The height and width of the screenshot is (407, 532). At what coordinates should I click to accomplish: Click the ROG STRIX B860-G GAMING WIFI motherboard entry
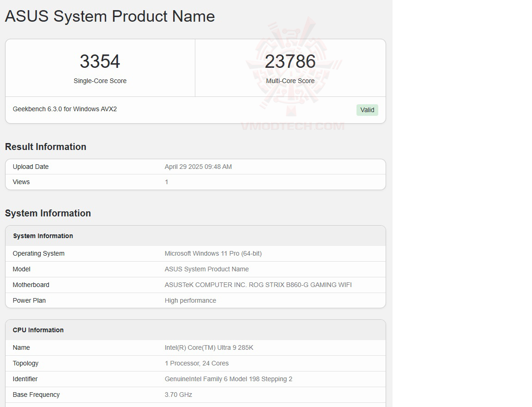(258, 285)
